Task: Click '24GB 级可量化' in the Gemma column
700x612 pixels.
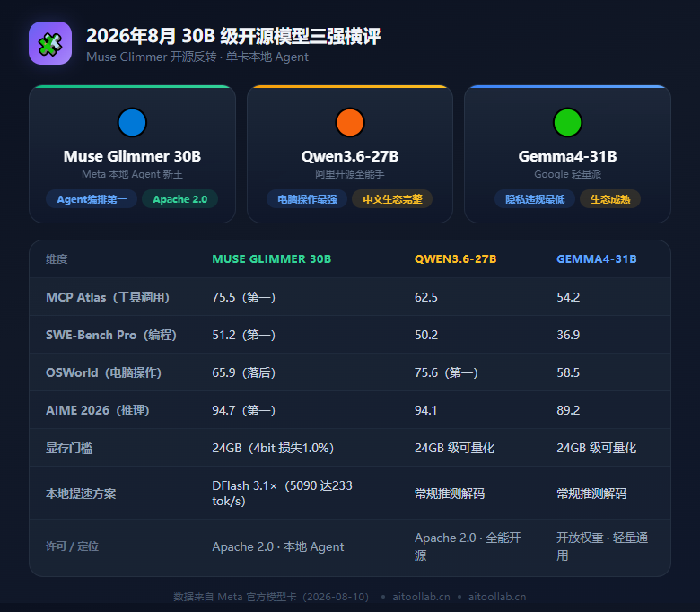Action: [597, 448]
